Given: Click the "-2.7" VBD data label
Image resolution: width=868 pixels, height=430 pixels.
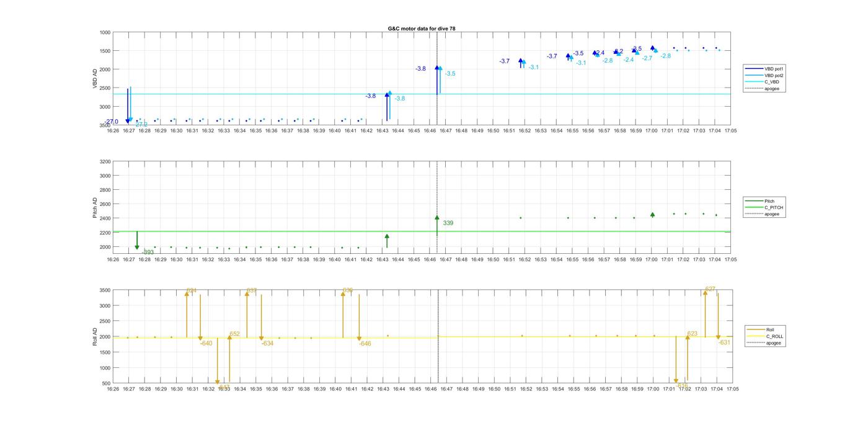Looking at the screenshot, I should coord(647,58).
